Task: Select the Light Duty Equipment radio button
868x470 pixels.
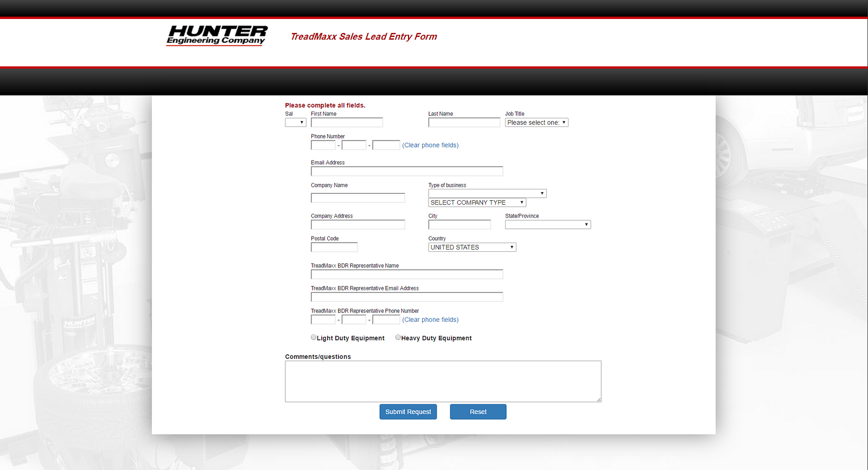Action: 314,338
